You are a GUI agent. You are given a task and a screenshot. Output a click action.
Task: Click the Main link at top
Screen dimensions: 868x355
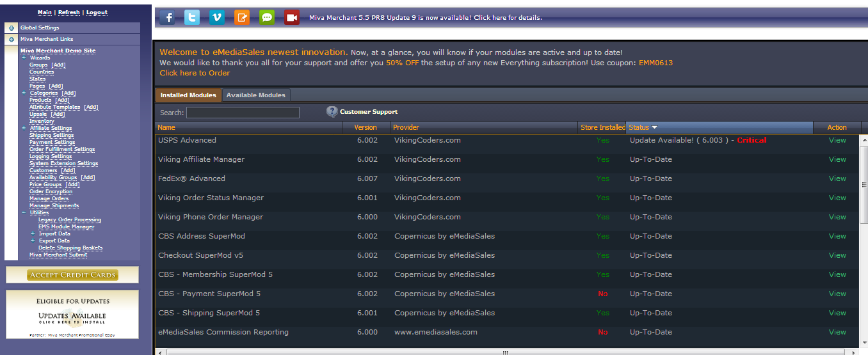coord(45,12)
